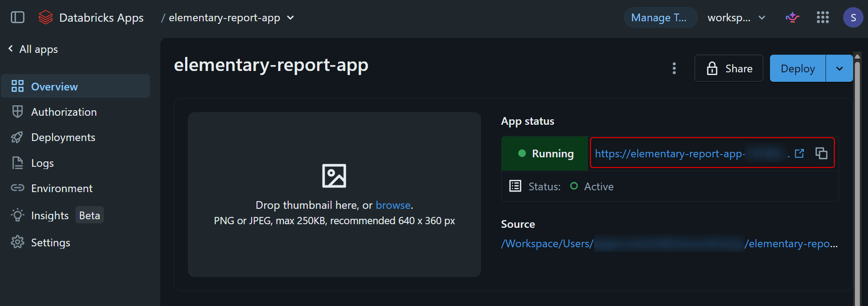Click the elementary-report-app page title

[271, 65]
